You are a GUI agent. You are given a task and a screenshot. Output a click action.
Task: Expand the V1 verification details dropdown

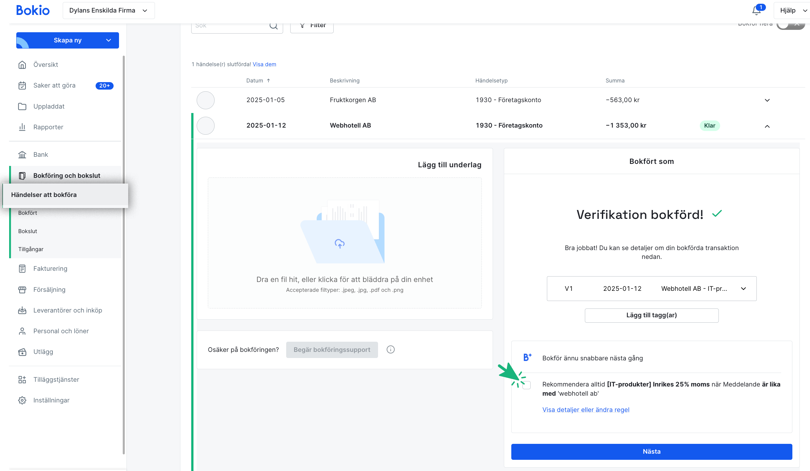[x=743, y=289]
